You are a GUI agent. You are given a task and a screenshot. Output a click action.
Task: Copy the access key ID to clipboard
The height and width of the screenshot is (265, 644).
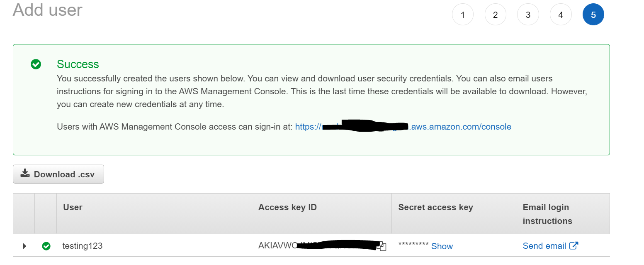[382, 246]
